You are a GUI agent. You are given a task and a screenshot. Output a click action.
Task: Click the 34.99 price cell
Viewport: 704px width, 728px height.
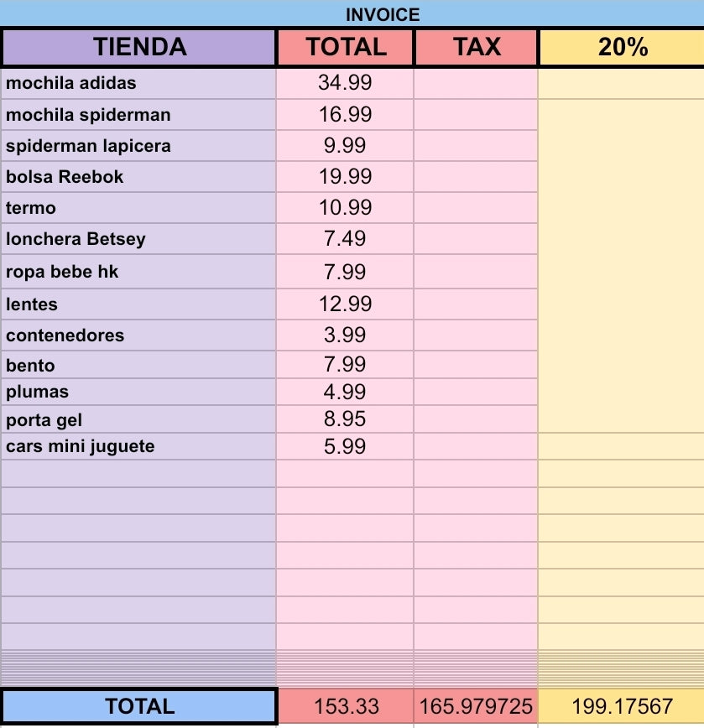345,84
